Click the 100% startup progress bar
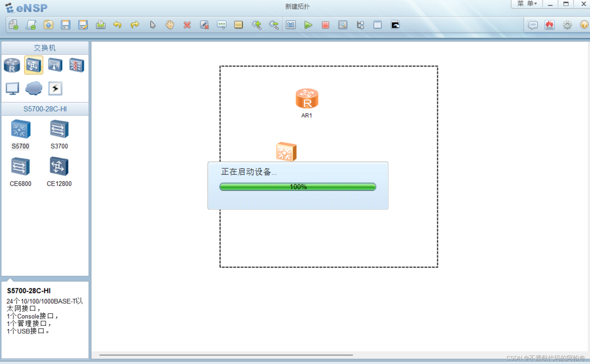Screen dimensions: 590x364 [x=298, y=187]
